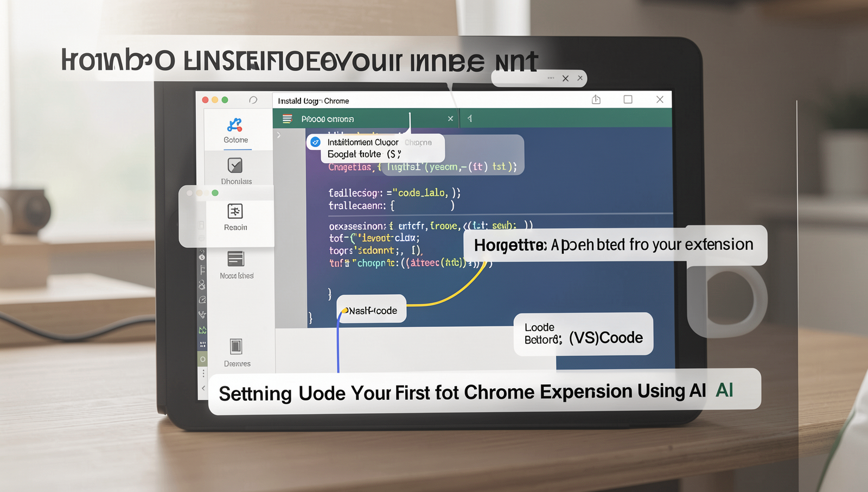868x492 pixels.
Task: Click the flag-shaped icon in the narrow strip
Action: click(203, 270)
